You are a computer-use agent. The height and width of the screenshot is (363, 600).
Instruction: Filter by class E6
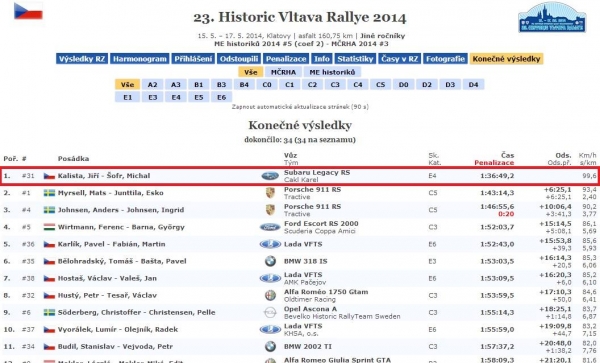pos(222,97)
